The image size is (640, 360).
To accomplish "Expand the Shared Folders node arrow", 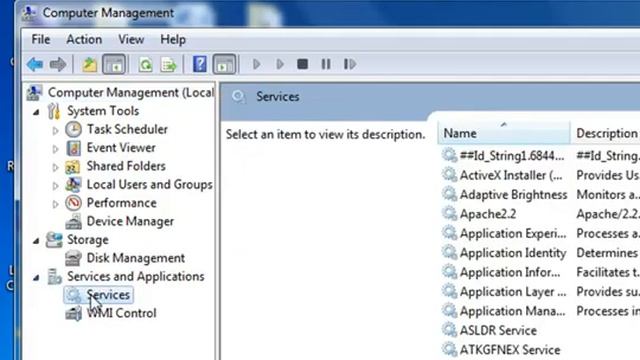I will (x=56, y=167).
